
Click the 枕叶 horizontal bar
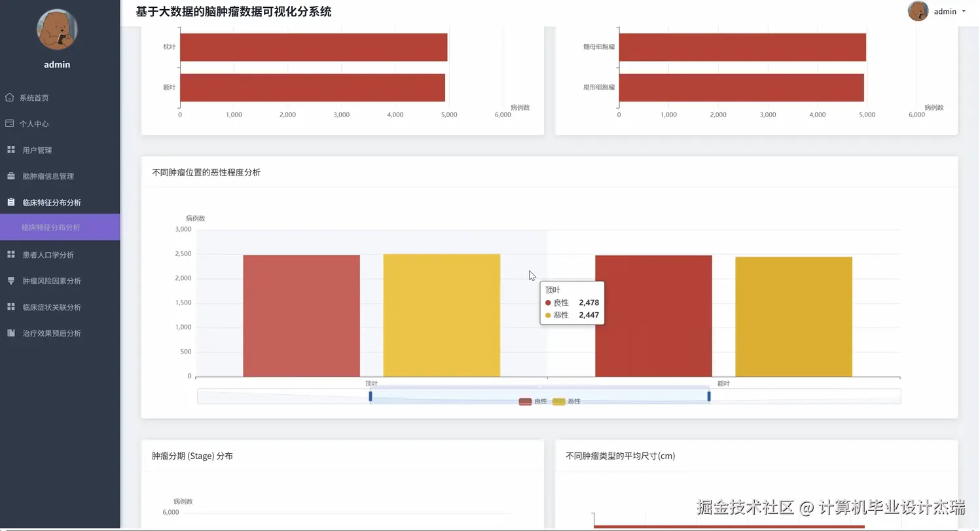(x=314, y=47)
